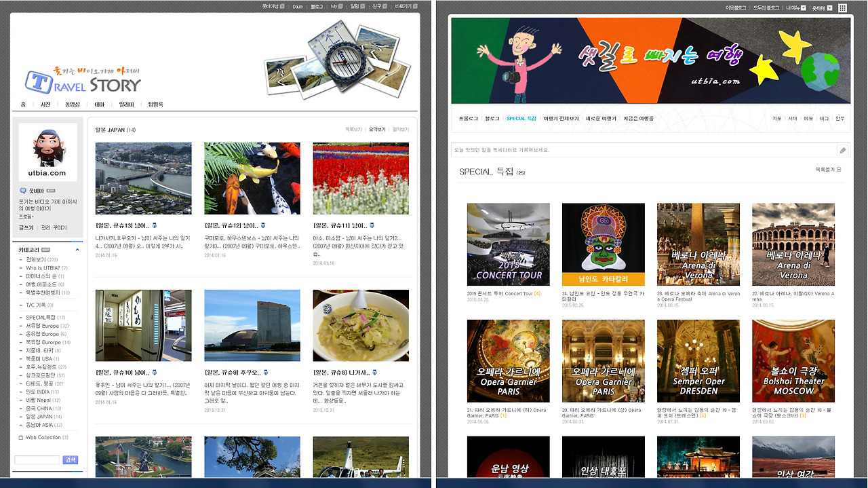Open the noodle bowl photo thumbnail
This screenshot has height=488, width=868.
pyautogui.click(x=361, y=326)
